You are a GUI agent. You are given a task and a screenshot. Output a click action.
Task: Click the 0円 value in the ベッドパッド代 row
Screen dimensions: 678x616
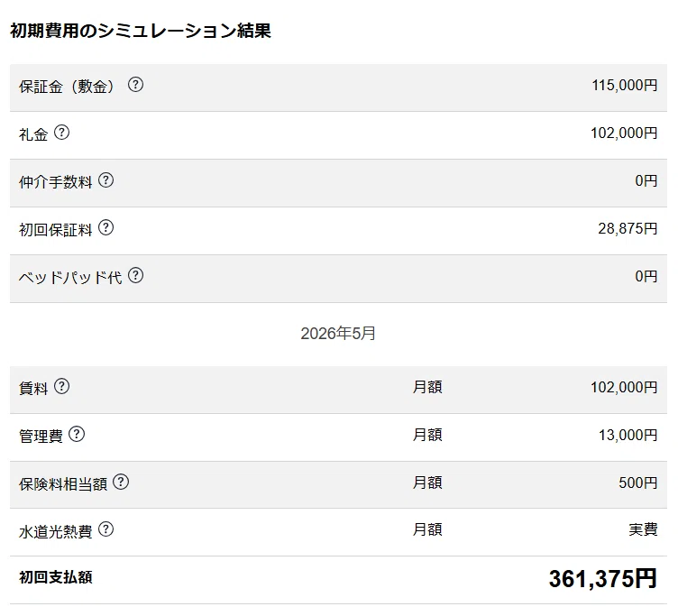[646, 276]
